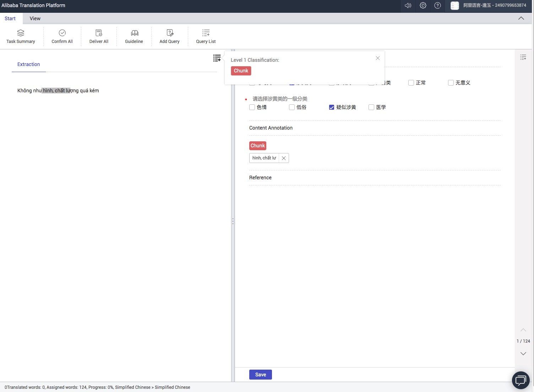This screenshot has height=392, width=534.
Task: Switch to the View tab
Action: coord(35,18)
